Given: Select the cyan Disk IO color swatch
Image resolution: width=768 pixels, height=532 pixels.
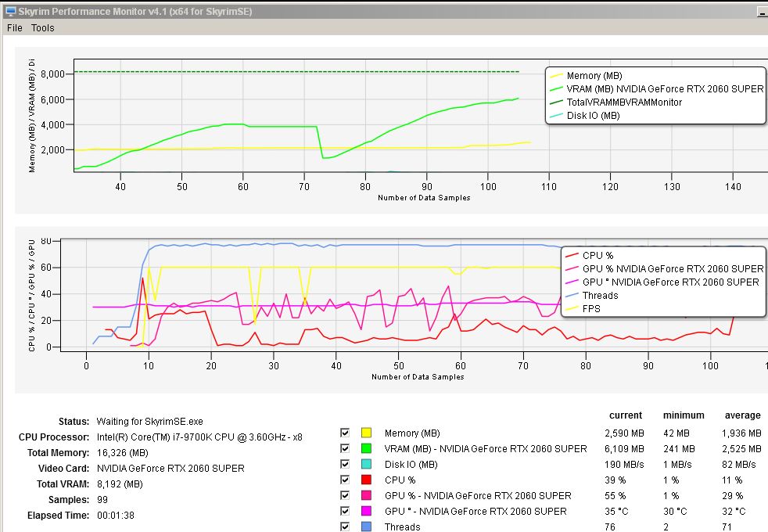Looking at the screenshot, I should coord(366,465).
